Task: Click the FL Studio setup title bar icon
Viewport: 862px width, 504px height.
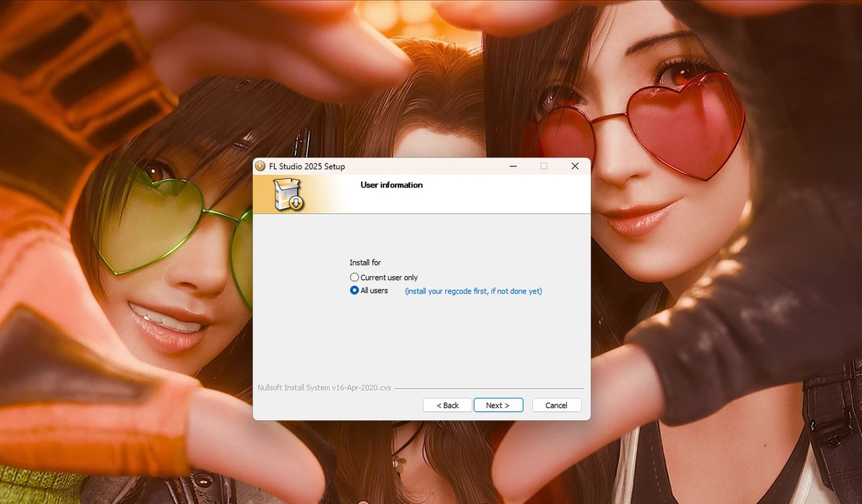Action: click(x=260, y=166)
